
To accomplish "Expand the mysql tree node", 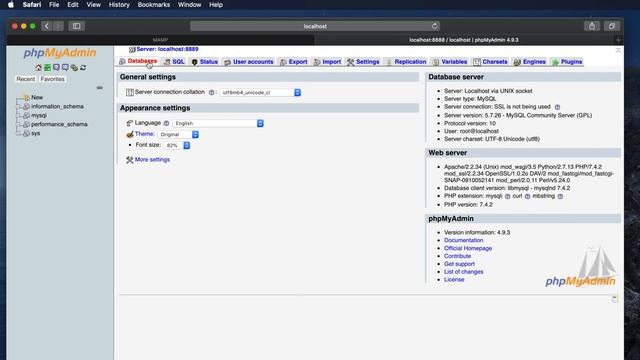I will [x=18, y=116].
